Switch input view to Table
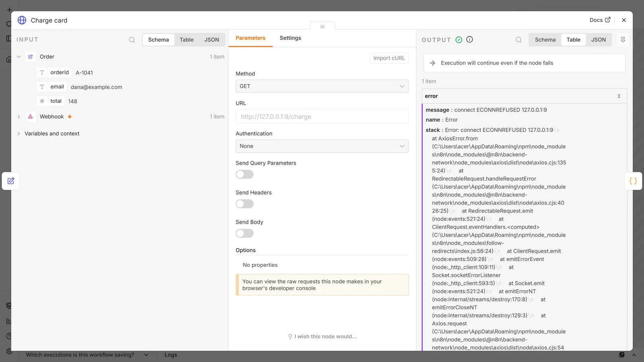This screenshot has height=362, width=644. coord(186,40)
